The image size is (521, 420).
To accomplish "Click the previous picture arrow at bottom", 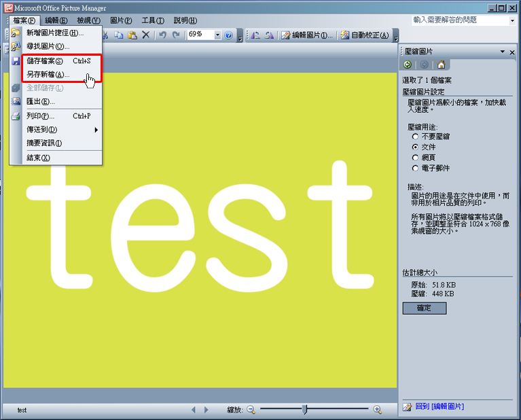I will (194, 410).
